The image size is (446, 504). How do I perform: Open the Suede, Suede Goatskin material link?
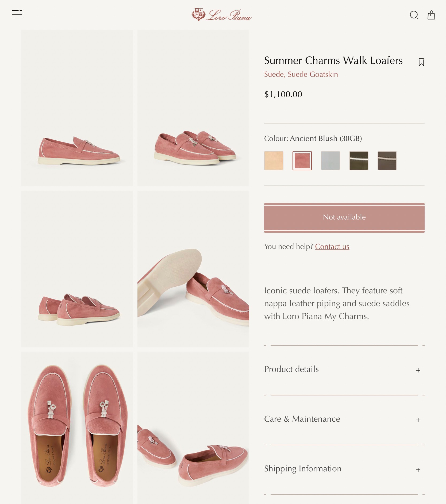click(301, 74)
